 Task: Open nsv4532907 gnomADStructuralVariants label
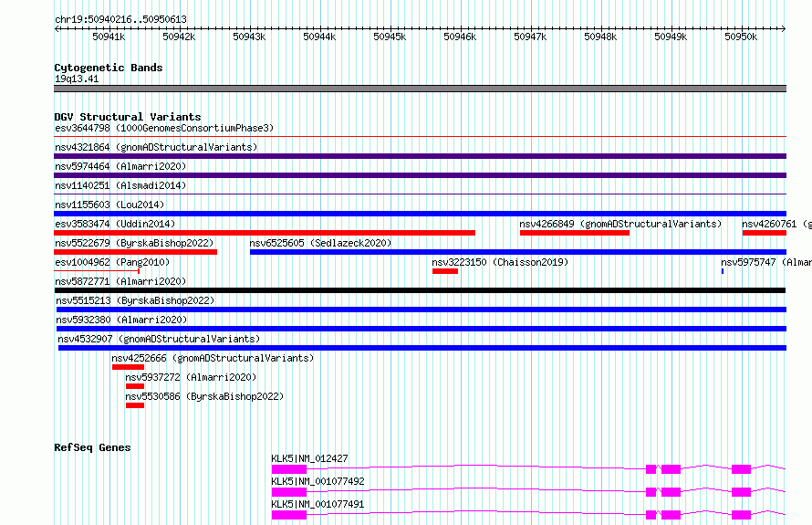coord(159,339)
